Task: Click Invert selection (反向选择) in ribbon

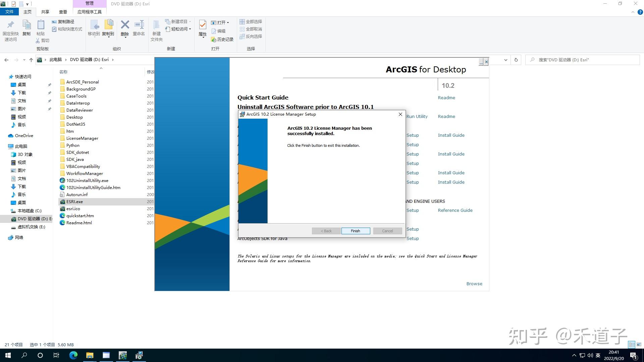Action: pyautogui.click(x=251, y=37)
